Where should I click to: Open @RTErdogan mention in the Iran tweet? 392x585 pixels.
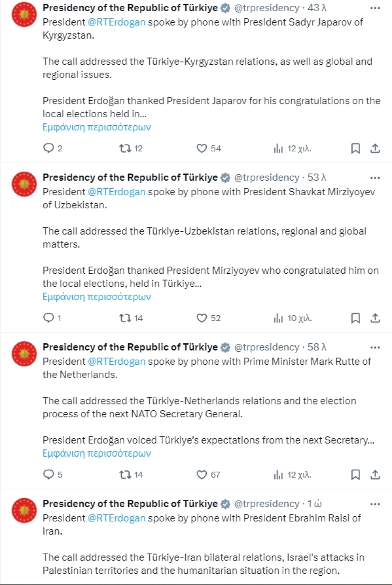(117, 518)
